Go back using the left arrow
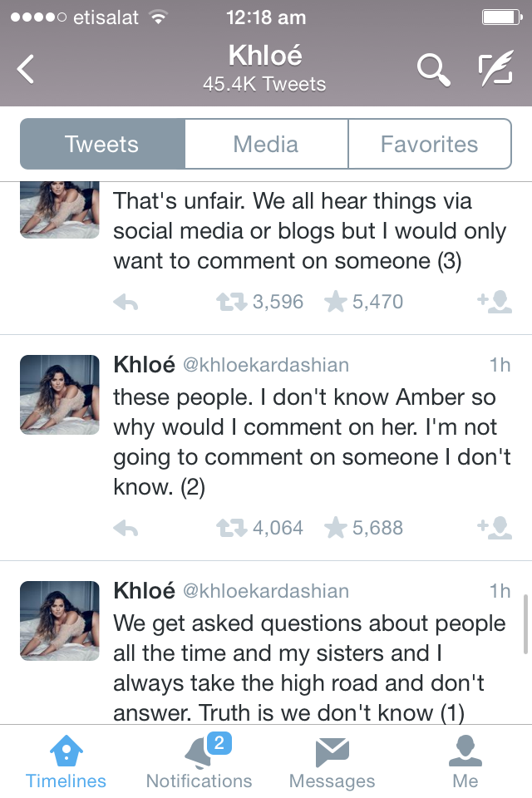 click(27, 70)
